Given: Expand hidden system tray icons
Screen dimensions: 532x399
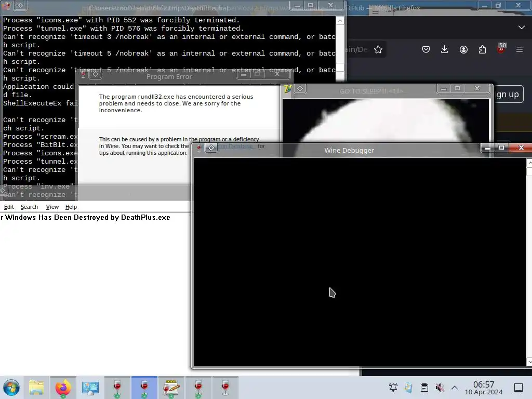Looking at the screenshot, I should point(455,388).
